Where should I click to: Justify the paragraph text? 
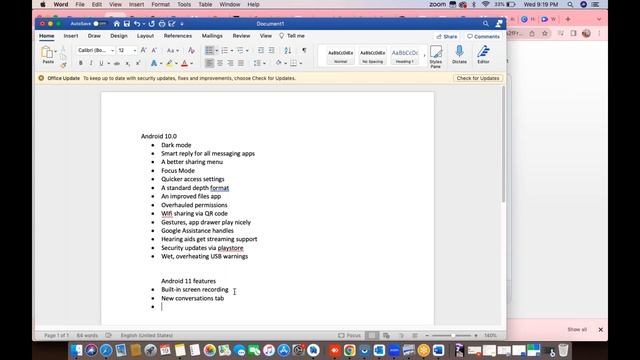click(x=241, y=63)
